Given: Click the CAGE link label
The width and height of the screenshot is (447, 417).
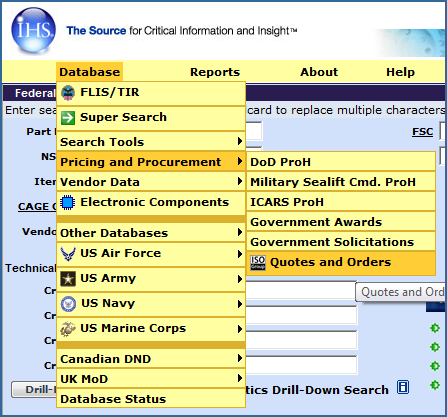Looking at the screenshot, I should click(37, 207).
